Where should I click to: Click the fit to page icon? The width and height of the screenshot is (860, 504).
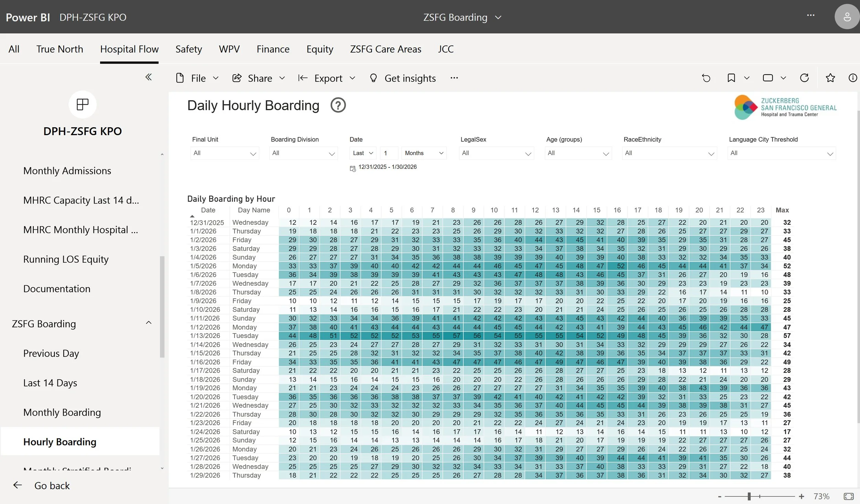click(x=848, y=496)
